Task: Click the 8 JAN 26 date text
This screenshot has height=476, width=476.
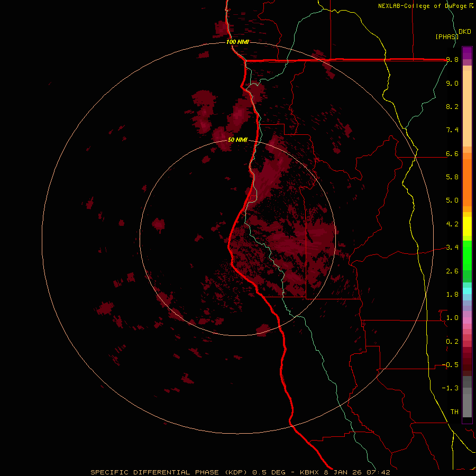Action: (x=343, y=472)
